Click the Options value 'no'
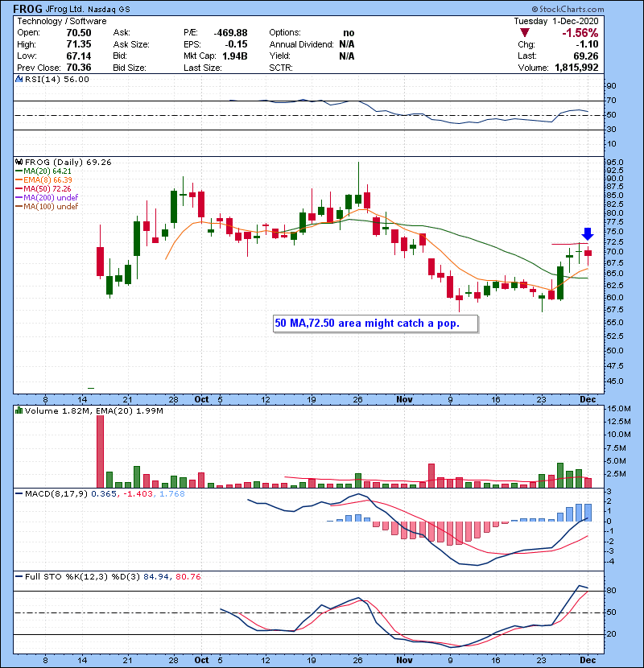Viewport: 644px width, 668px height. [x=349, y=33]
